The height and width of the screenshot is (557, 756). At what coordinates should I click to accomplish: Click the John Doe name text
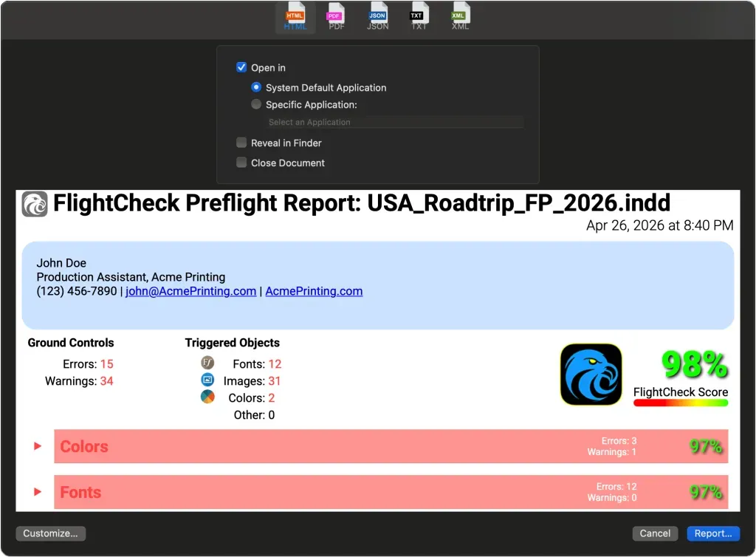(61, 263)
